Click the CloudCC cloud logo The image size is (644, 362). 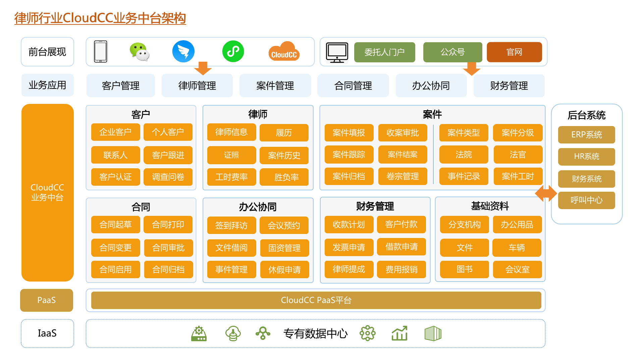[x=284, y=52]
